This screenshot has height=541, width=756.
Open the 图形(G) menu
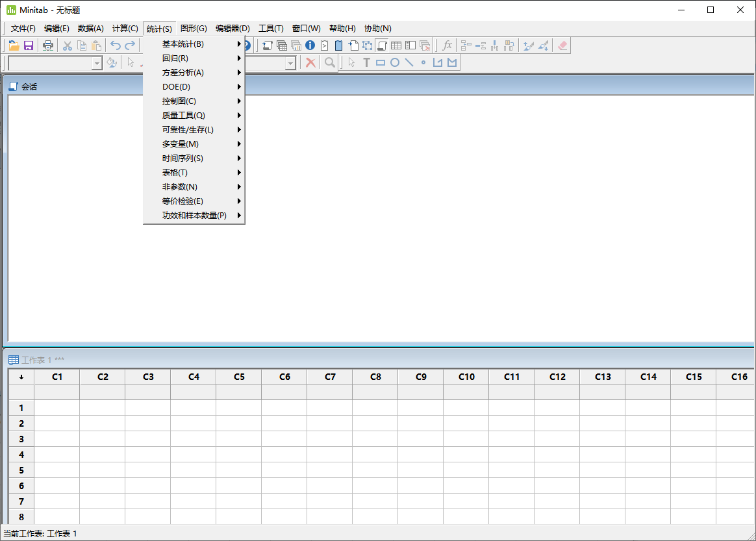pos(194,29)
